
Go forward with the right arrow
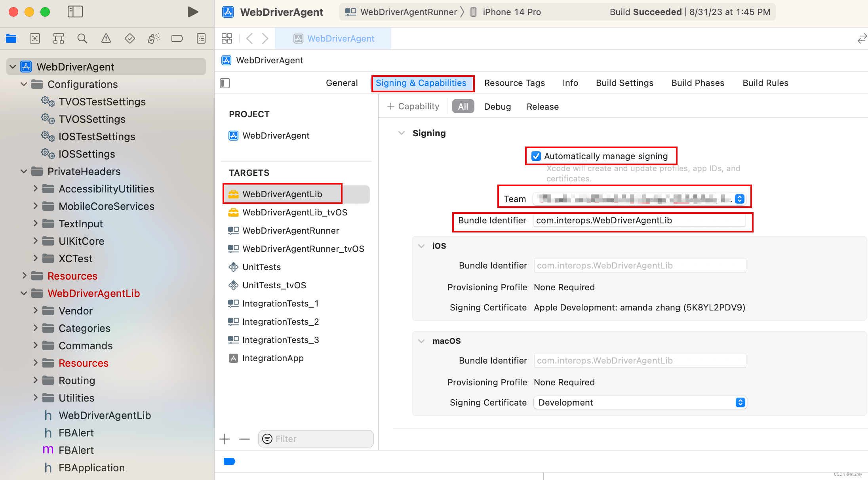click(265, 38)
